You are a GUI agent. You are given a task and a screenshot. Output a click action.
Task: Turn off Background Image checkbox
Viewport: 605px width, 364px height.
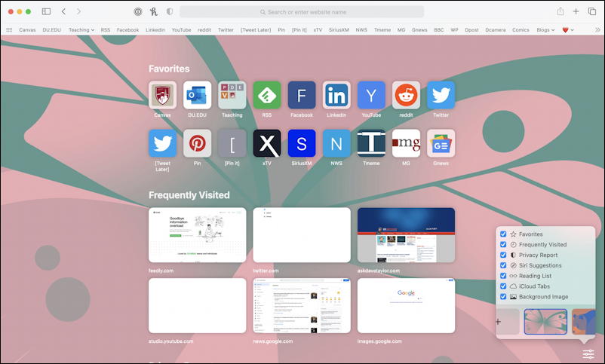(503, 296)
